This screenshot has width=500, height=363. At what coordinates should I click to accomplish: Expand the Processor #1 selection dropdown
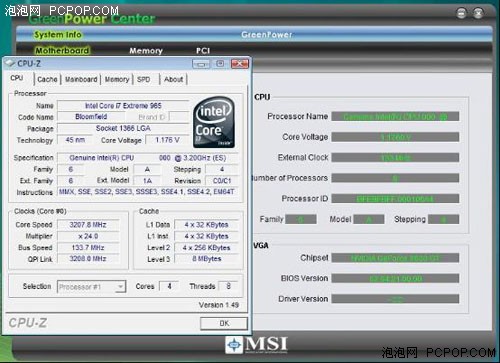pyautogui.click(x=120, y=287)
